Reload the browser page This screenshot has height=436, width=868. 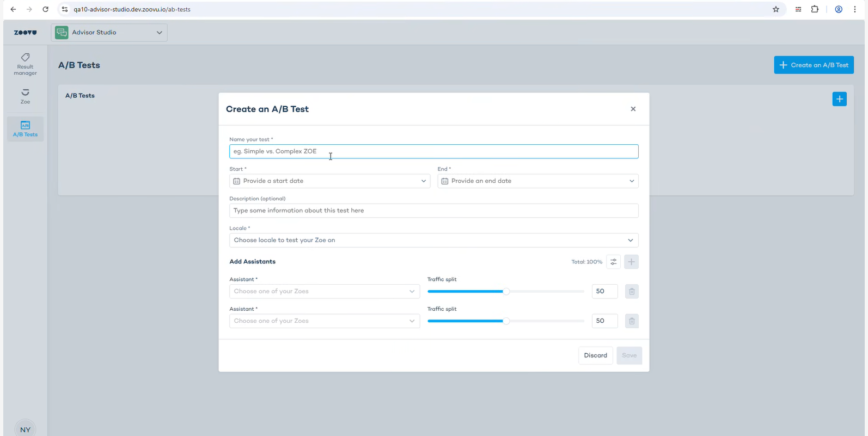coord(45,9)
